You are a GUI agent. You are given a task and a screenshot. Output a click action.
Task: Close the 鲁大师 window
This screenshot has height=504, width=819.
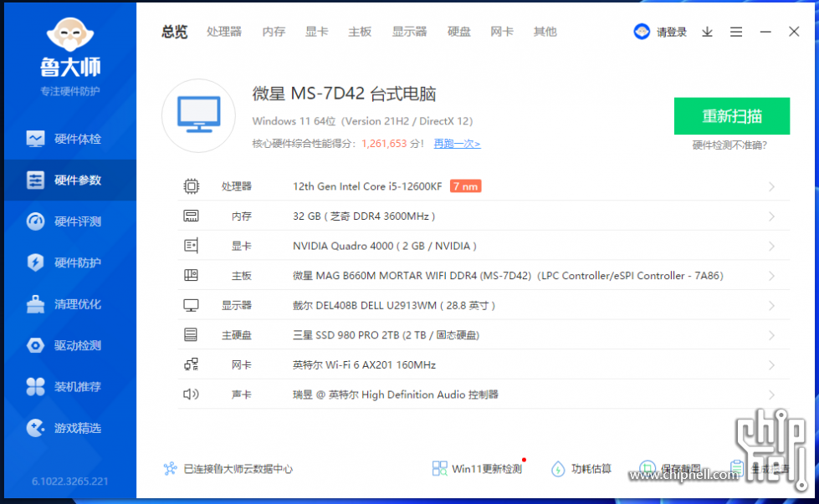[x=794, y=32]
